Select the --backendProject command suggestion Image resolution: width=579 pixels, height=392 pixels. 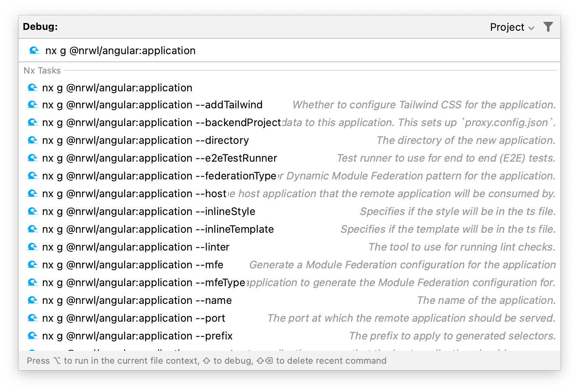[x=289, y=122]
